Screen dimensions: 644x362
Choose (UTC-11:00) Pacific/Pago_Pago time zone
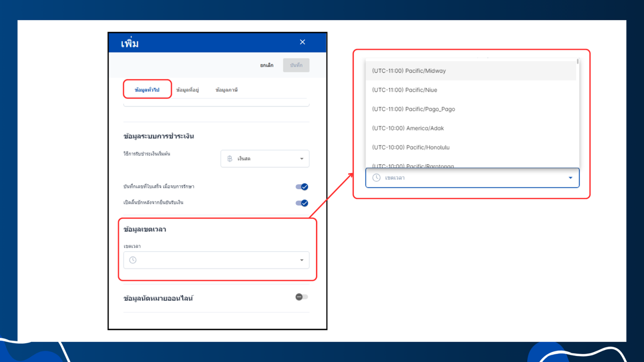point(471,109)
